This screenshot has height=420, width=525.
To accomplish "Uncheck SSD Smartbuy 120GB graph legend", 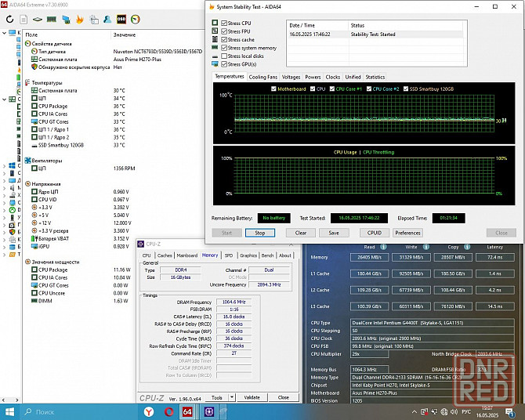I will [406, 89].
